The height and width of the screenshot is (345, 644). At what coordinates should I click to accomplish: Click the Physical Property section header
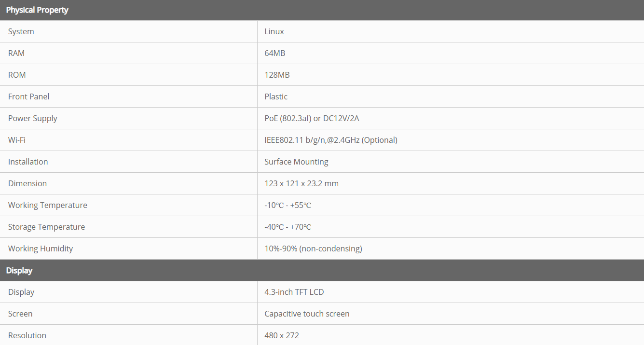(x=37, y=10)
